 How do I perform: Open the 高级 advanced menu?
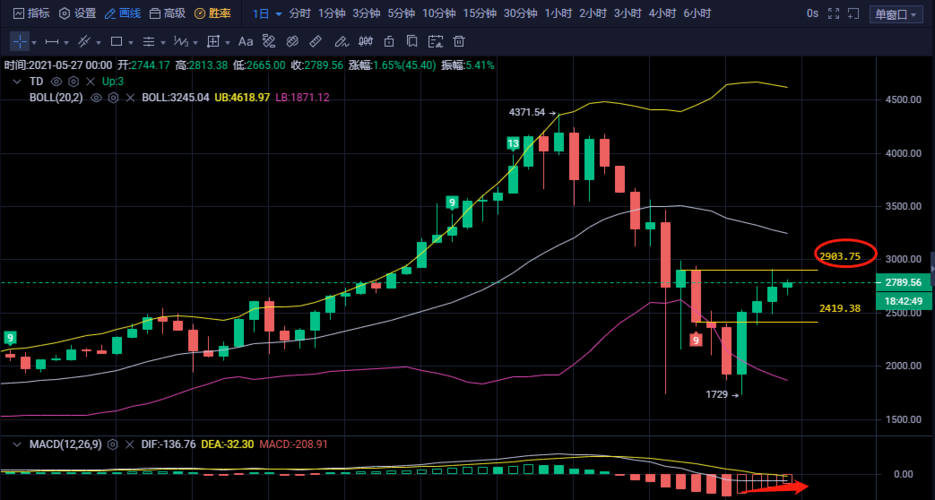coord(168,14)
